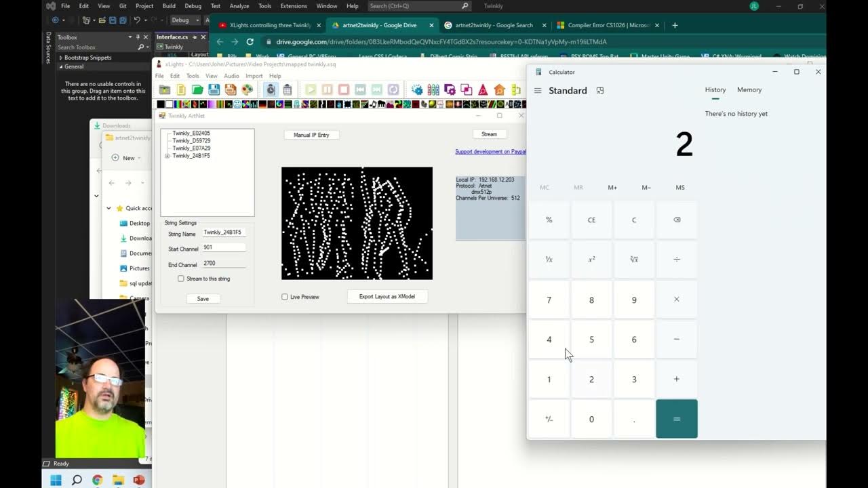Open the Analyze menu in Visual Studio
Screen dimensions: 868x488
click(x=239, y=6)
